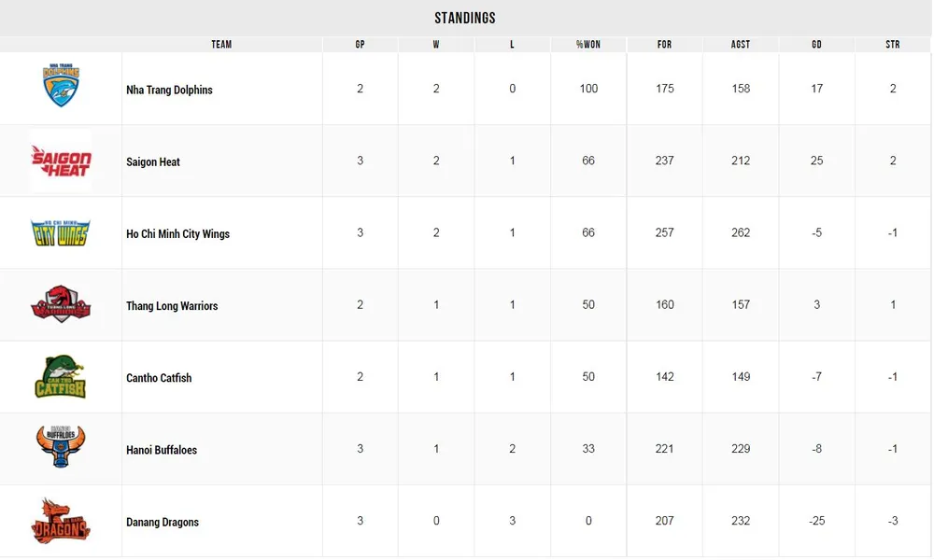Sort by the FOR column header
This screenshot has height=560, width=934.
[664, 45]
